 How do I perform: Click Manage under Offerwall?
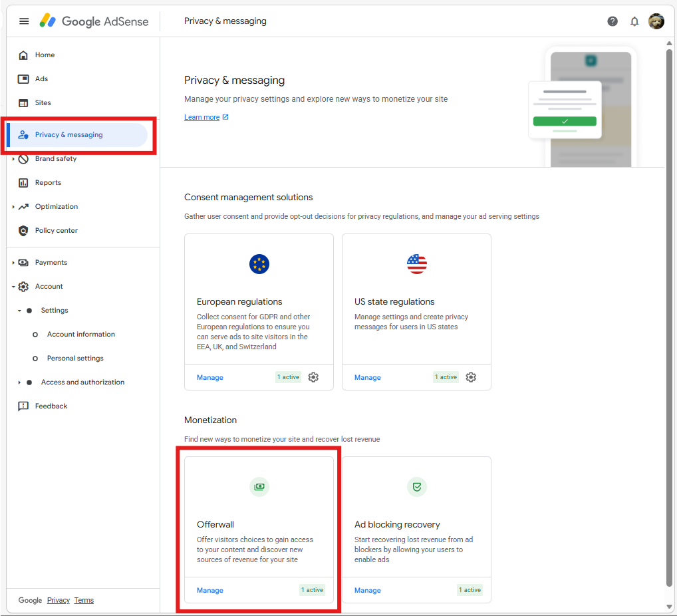210,590
